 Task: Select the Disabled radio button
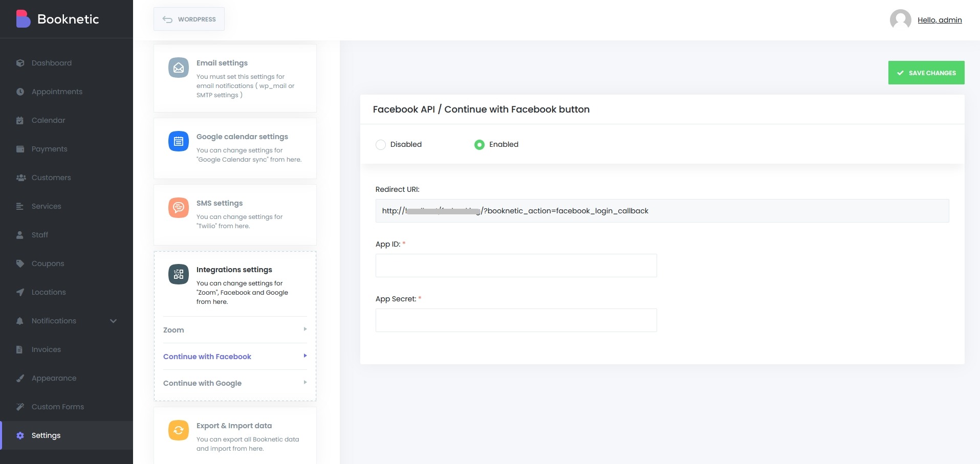coord(381,145)
